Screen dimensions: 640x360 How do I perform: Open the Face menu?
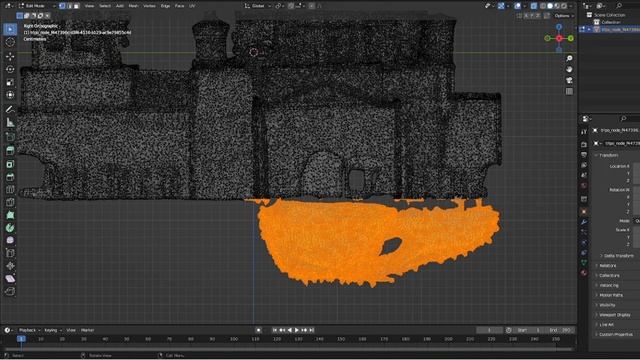[x=180, y=6]
